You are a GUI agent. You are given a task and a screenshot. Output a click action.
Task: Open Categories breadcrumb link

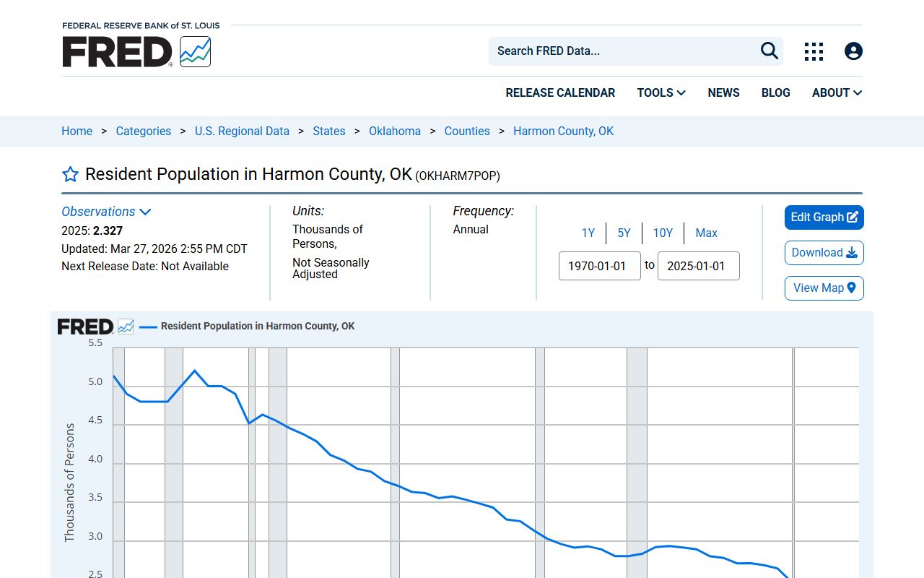pos(144,131)
